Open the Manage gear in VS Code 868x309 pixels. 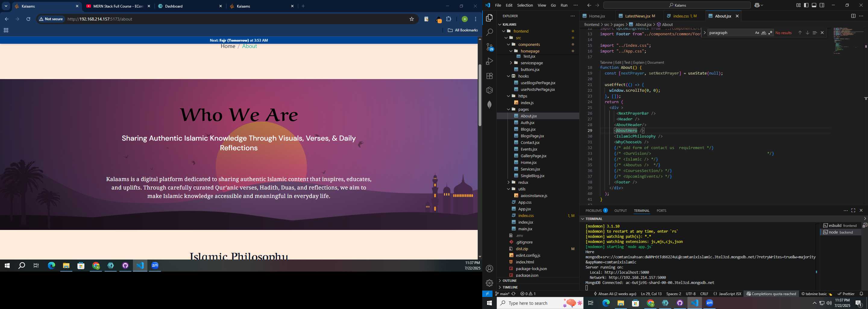pyautogui.click(x=489, y=283)
